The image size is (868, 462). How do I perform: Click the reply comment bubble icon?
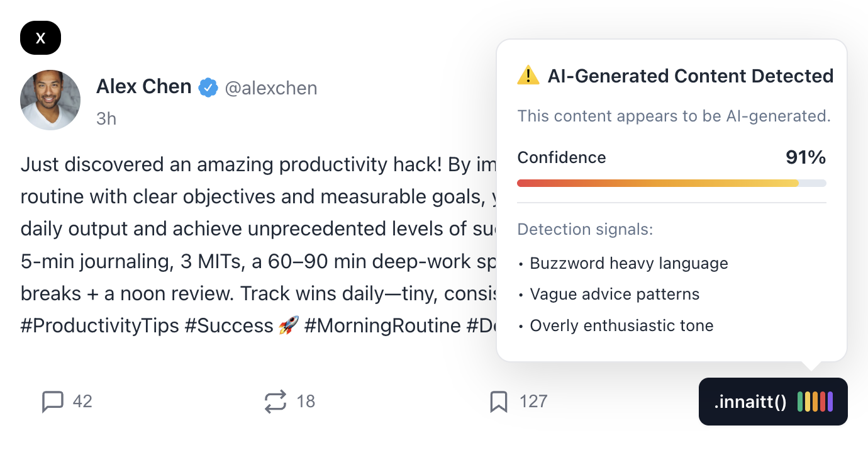53,401
